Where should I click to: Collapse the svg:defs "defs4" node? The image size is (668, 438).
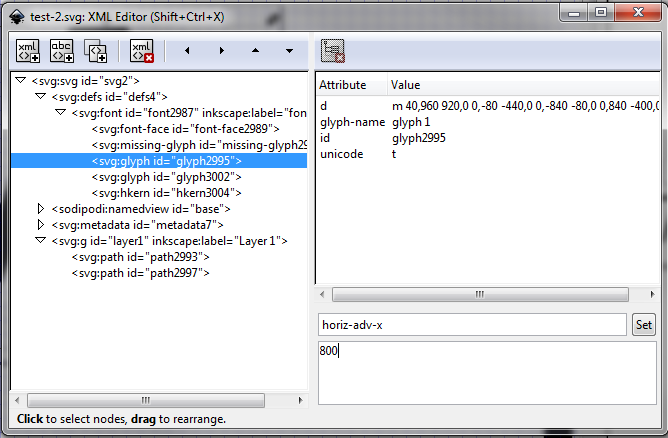41,97
